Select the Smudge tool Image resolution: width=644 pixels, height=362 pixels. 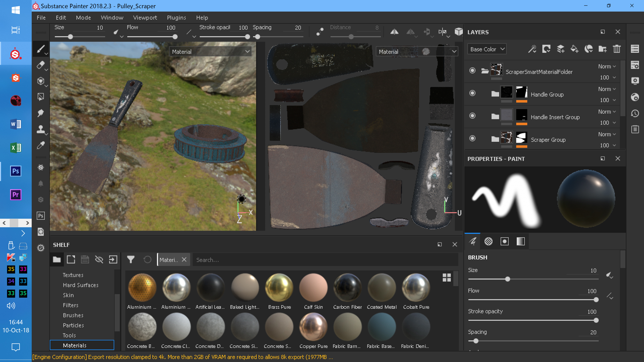41,113
